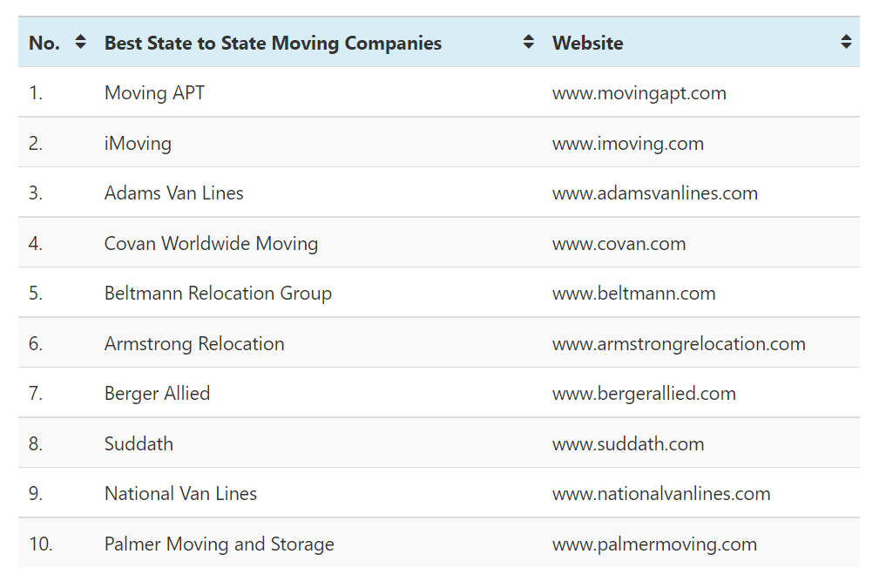Visit www.armstrongrelocation.com

tap(679, 344)
